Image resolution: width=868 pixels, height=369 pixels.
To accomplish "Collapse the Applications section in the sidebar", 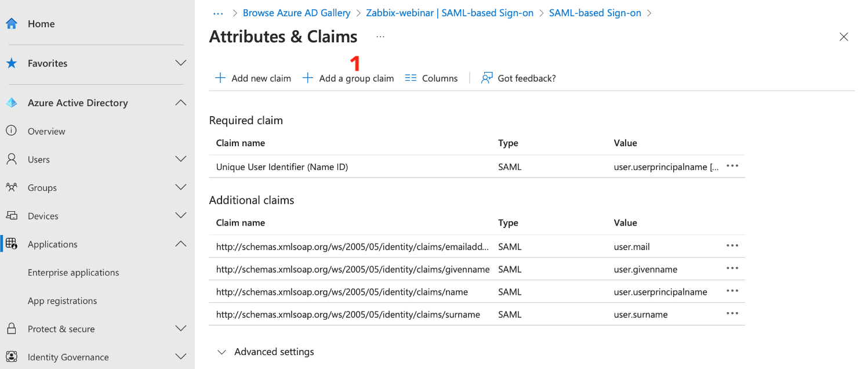I will pos(180,244).
